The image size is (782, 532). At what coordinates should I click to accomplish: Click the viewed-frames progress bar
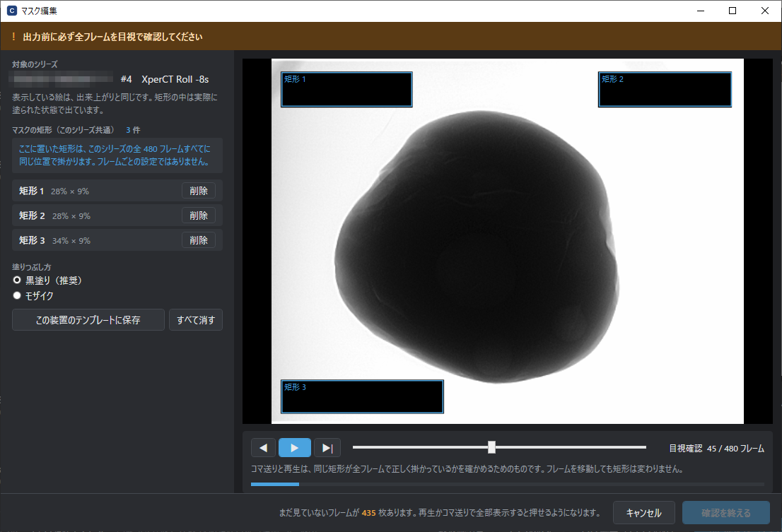tap(507, 484)
